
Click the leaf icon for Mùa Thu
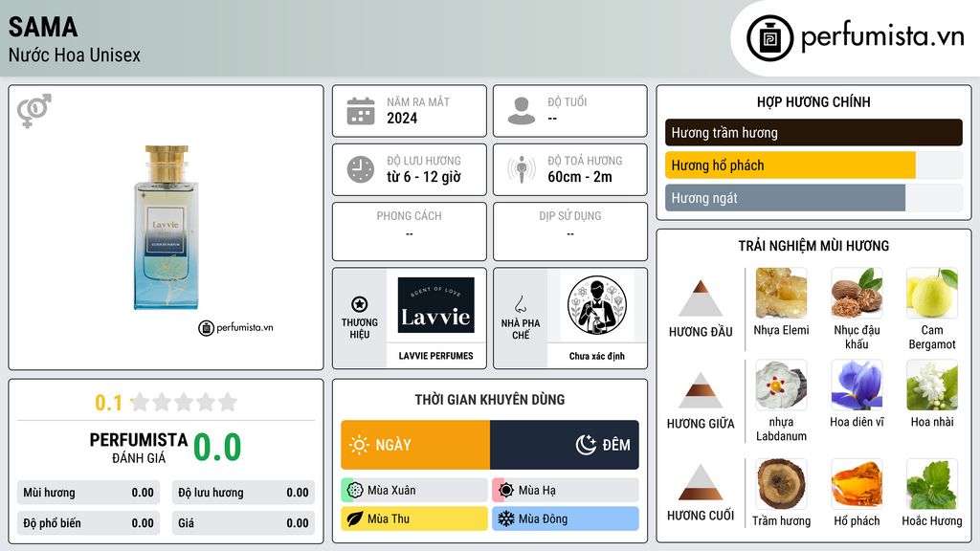tap(355, 518)
